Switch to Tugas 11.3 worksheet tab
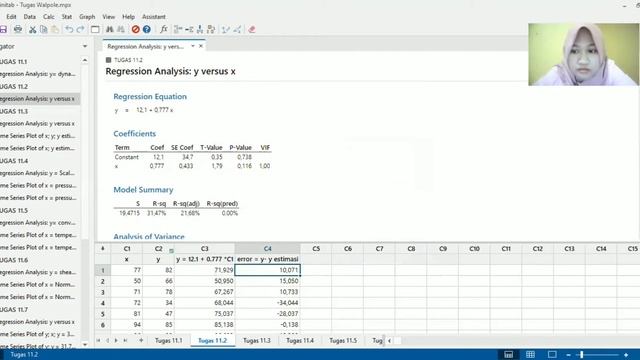This screenshot has width=640, height=360. point(256,340)
